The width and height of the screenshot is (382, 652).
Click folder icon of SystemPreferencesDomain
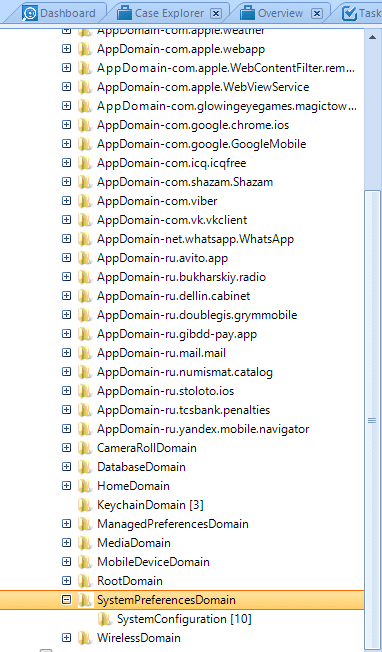[x=84, y=600]
